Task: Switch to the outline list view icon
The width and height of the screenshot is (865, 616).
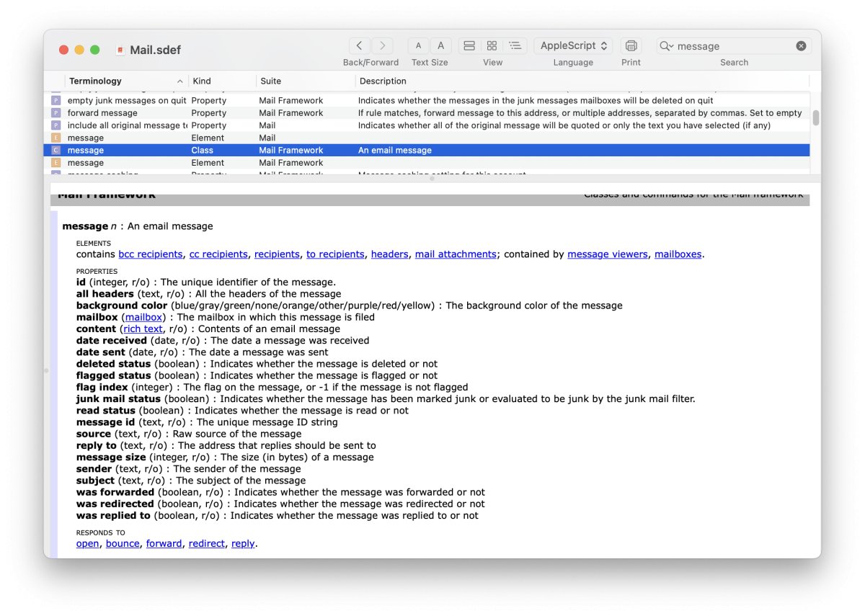Action: (515, 45)
